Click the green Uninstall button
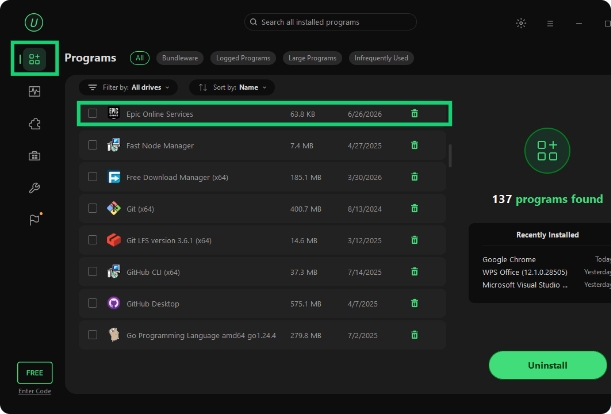 click(x=547, y=365)
